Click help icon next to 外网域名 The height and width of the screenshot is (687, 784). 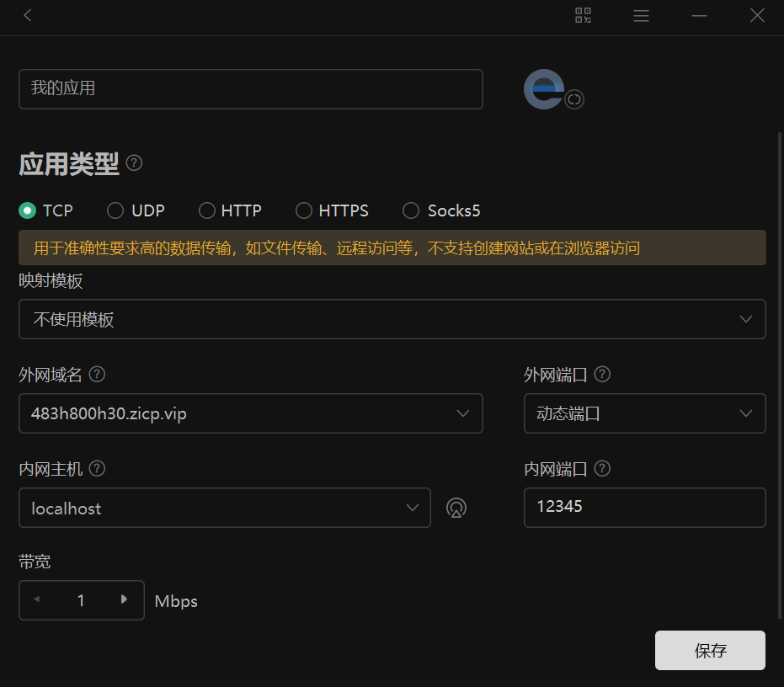tap(97, 375)
